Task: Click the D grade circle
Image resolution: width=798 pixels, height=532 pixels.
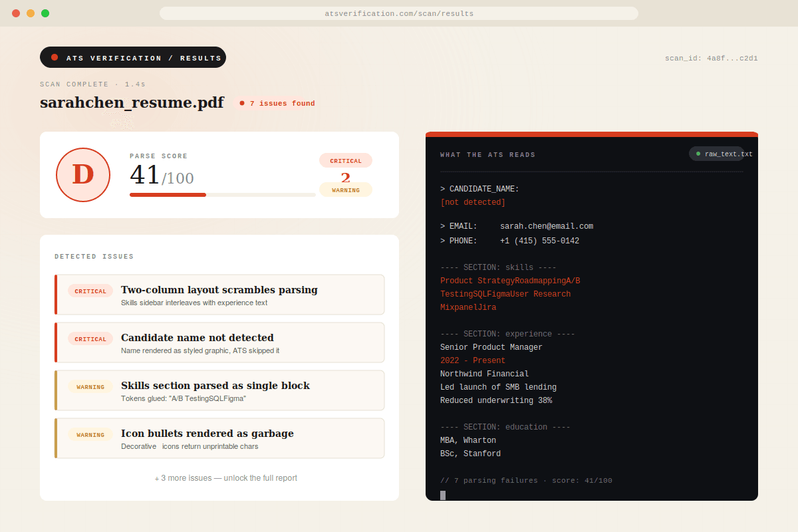Action: pyautogui.click(x=83, y=175)
